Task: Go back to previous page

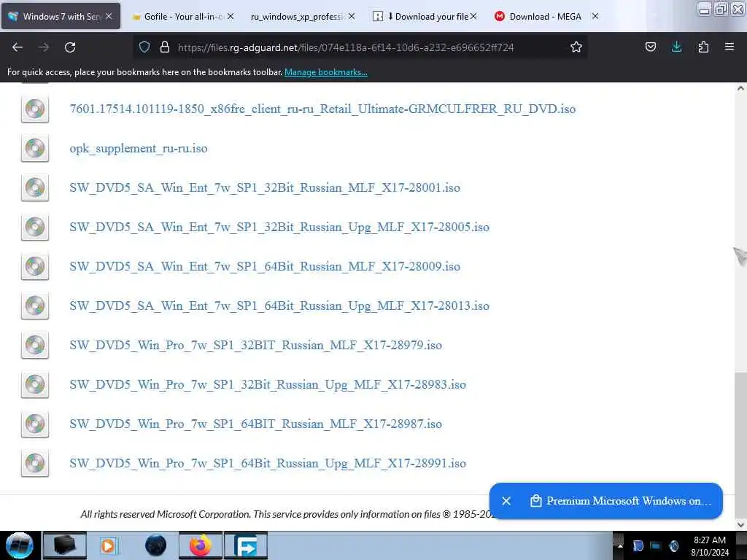Action: point(18,47)
